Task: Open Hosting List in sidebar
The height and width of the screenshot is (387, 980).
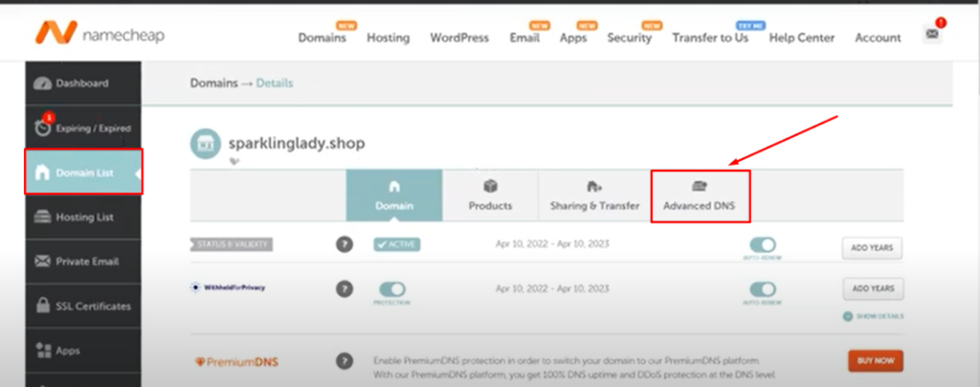Action: click(x=83, y=216)
